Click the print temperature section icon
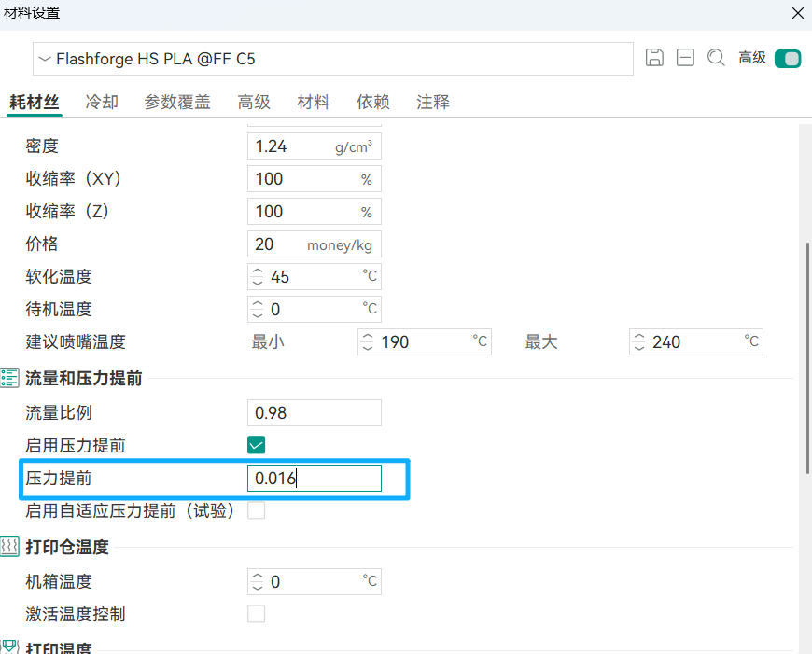This screenshot has height=654, width=812. 10,647
